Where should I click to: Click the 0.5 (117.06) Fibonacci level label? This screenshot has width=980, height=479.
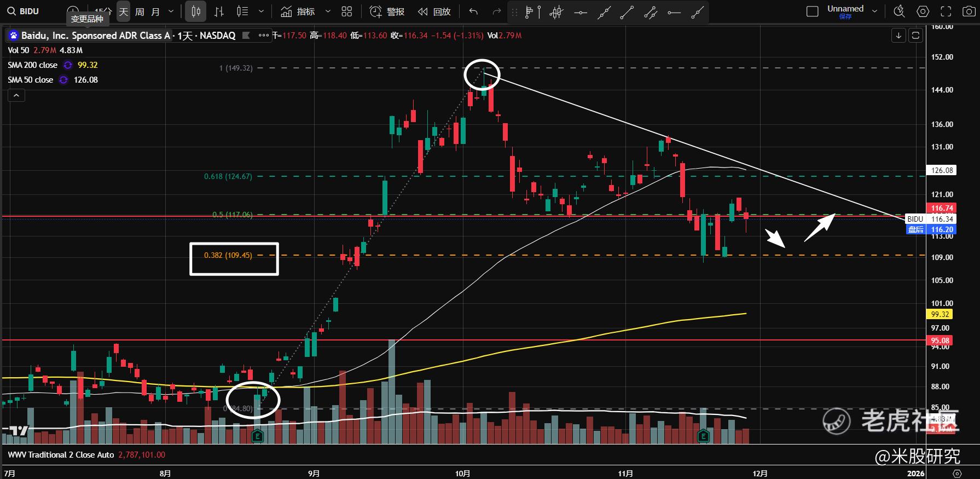[x=233, y=215]
